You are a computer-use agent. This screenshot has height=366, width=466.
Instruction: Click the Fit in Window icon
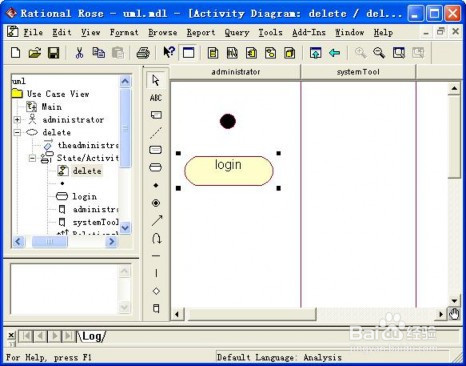coord(398,53)
